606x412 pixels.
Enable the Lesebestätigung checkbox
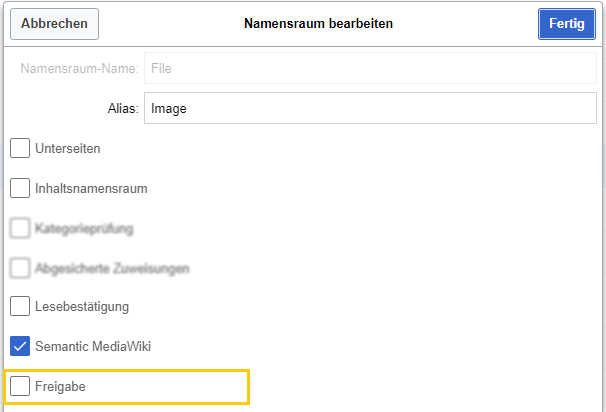pos(20,306)
